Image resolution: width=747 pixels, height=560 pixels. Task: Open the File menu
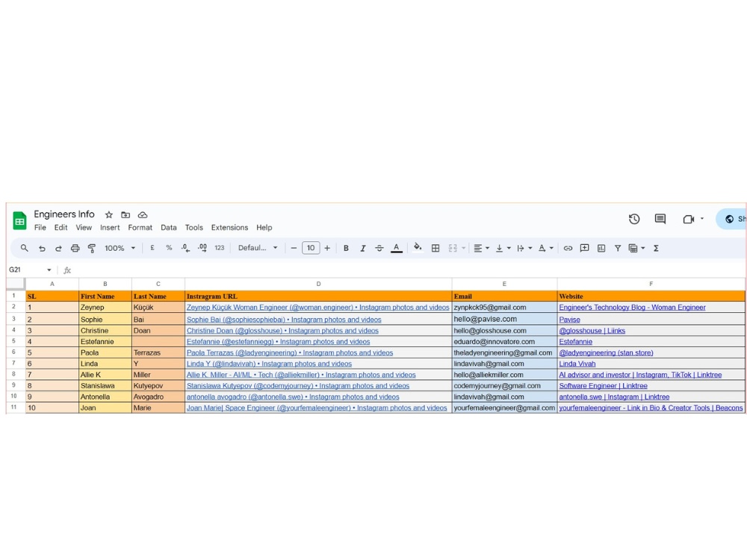pos(40,228)
